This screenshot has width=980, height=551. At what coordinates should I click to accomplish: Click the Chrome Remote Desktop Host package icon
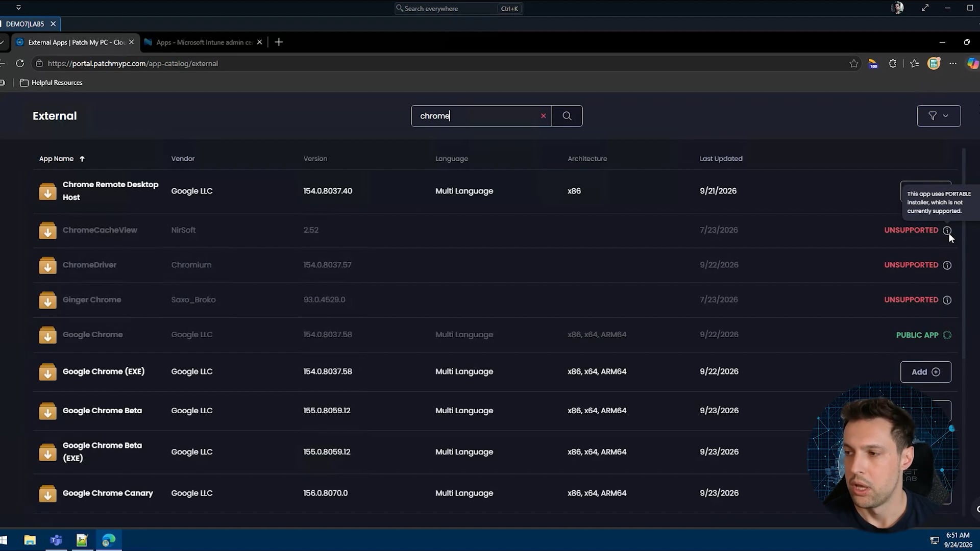coord(47,191)
